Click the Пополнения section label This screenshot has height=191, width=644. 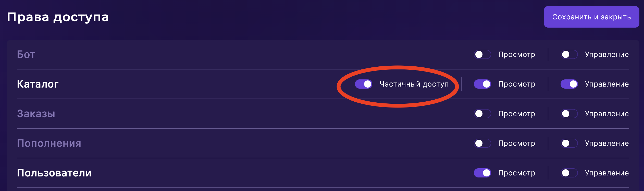[49, 143]
